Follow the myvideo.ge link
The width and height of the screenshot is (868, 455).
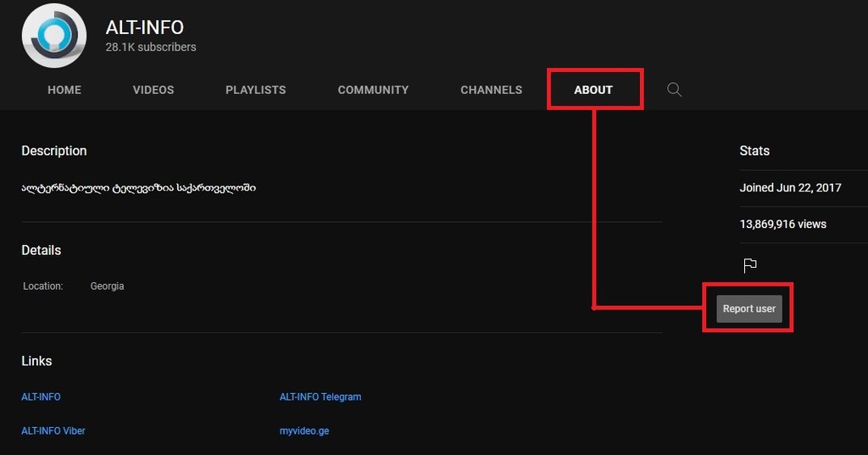304,430
